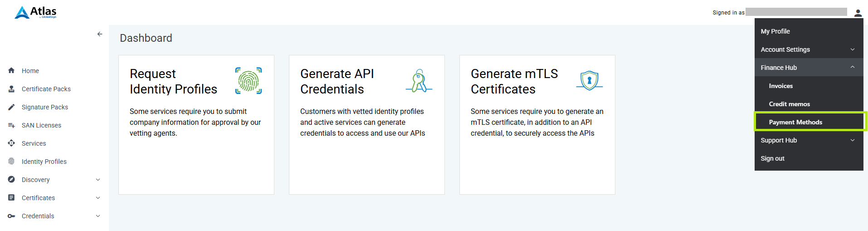
Task: Click the Home house icon
Action: coord(11,70)
